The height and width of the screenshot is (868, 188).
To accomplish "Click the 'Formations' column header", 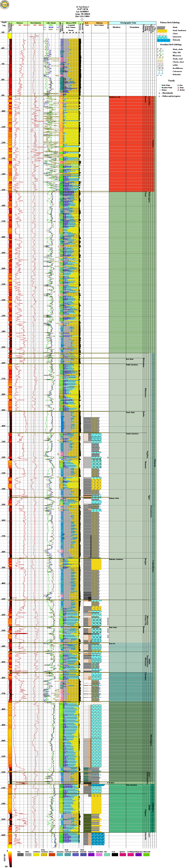I will click(x=134, y=27).
